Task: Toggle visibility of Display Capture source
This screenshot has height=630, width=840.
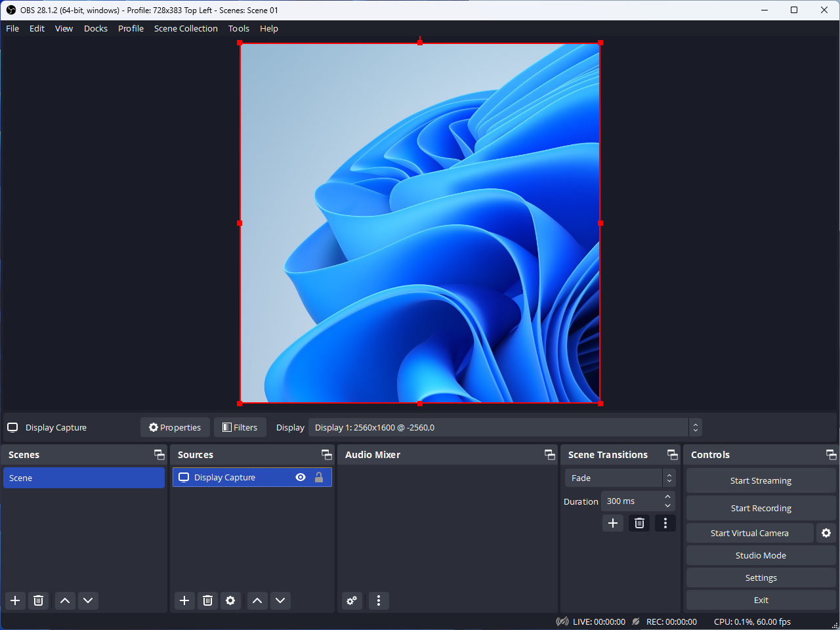Action: click(301, 478)
